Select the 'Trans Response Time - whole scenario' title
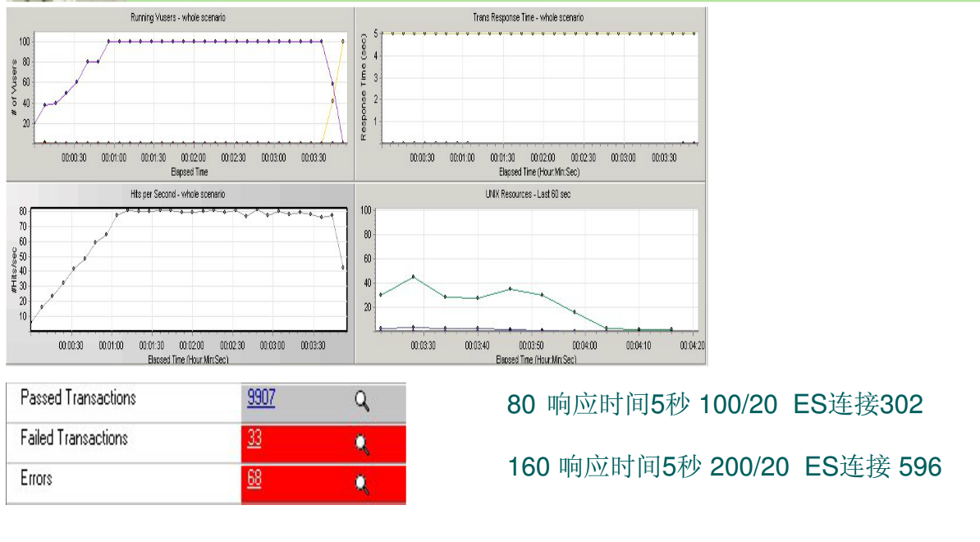 (x=528, y=17)
